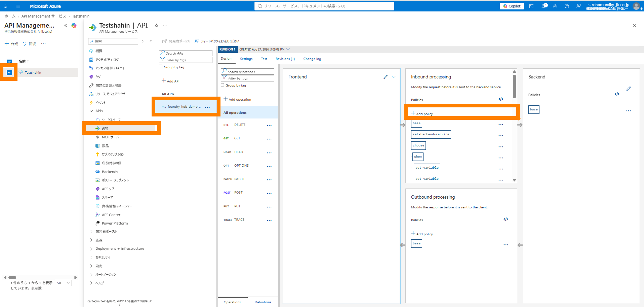Viewport: 644px width, 307px height.
Task: Open Outbound processing policy code editor
Action: click(506, 219)
